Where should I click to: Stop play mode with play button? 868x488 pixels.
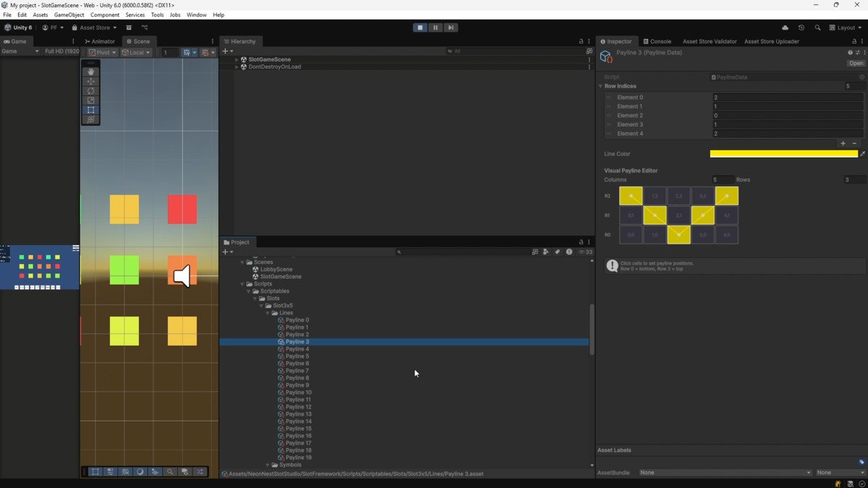click(420, 27)
